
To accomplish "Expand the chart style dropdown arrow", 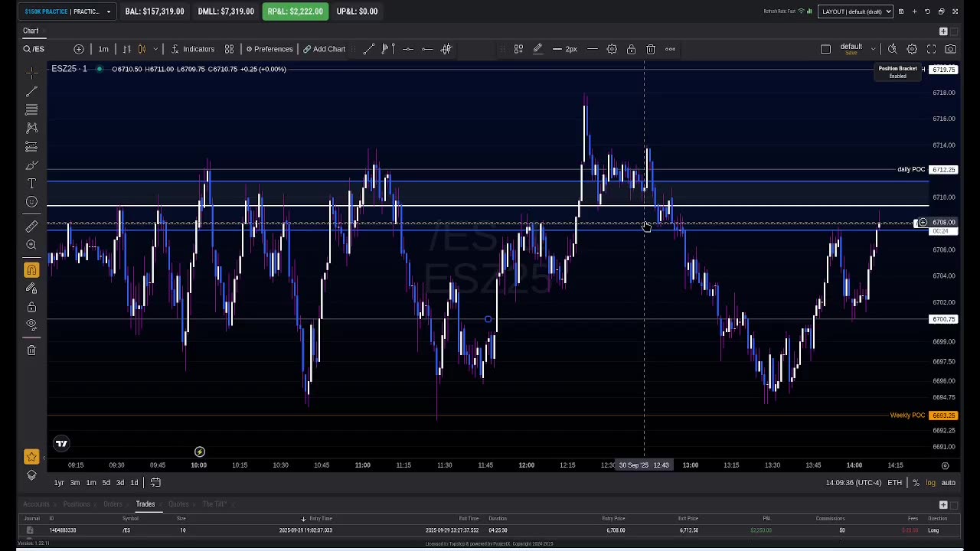I will point(155,49).
